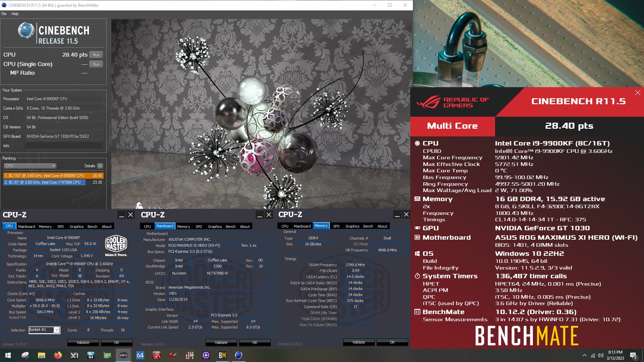Open the Cinebench File menu
Screen dimensions: 644x362
coord(4,14)
